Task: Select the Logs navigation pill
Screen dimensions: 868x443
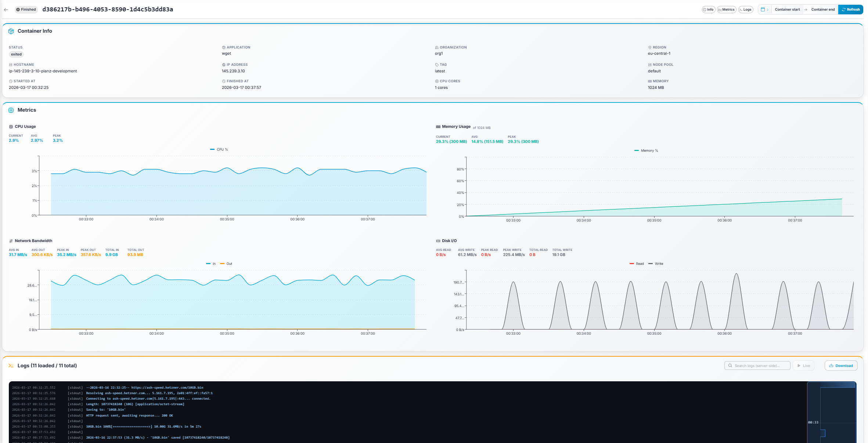Action: (746, 9)
